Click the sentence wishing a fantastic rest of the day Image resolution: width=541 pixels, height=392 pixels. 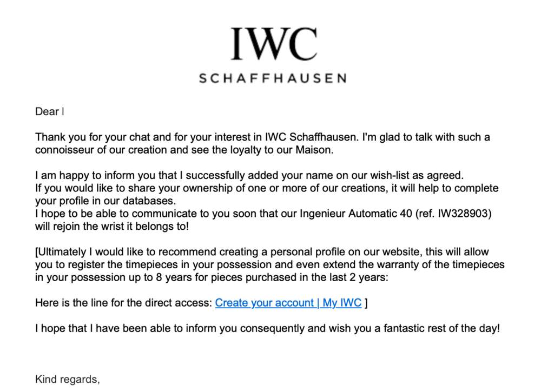point(267,328)
